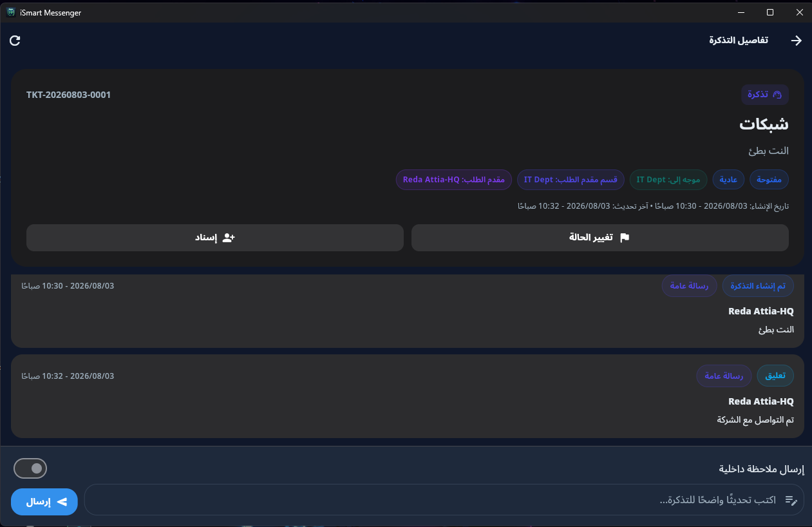The image size is (812, 527).
Task: Click the headset icon on the تذكرة badge
Action: click(x=777, y=95)
